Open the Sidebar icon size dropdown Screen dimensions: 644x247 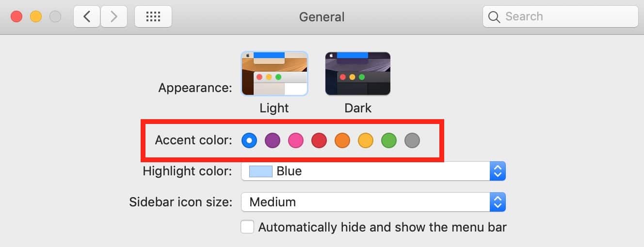(373, 202)
